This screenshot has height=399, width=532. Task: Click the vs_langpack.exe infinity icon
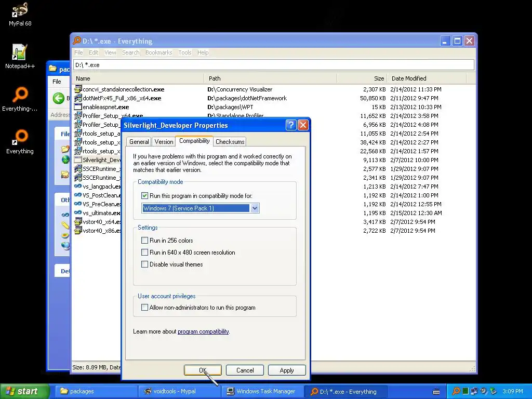(x=78, y=187)
